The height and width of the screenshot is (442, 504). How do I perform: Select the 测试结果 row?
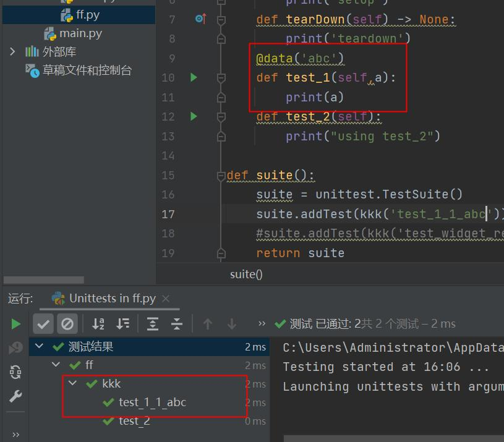pyautogui.click(x=149, y=347)
